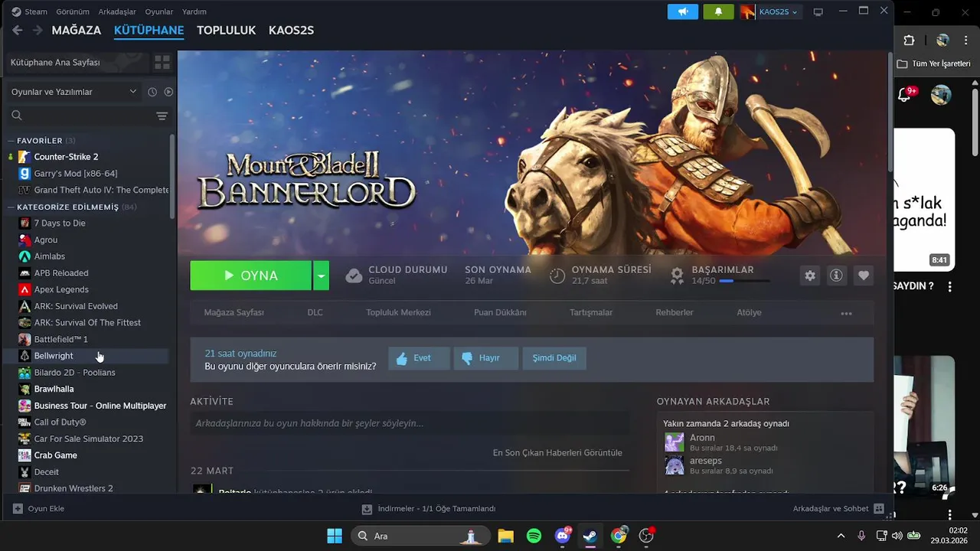Viewport: 980px width, 551px height.
Task: Open the Arkadaşlar menu
Action: click(x=117, y=11)
